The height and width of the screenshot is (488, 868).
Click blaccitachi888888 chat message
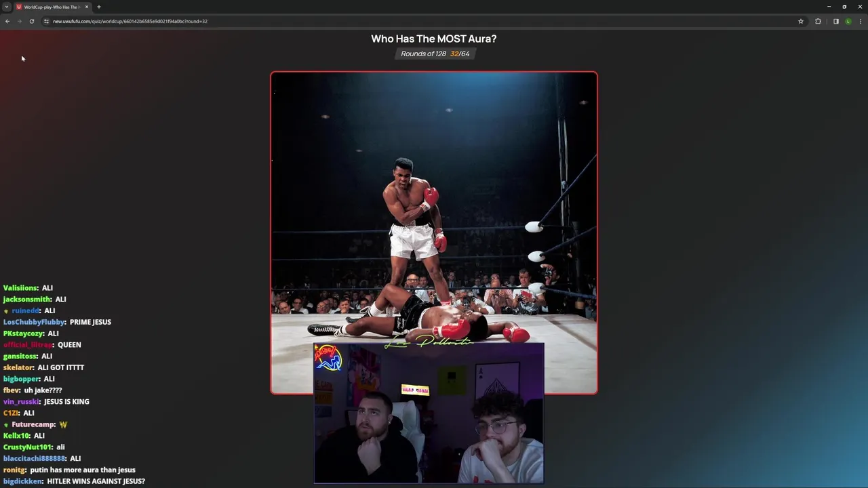42,459
